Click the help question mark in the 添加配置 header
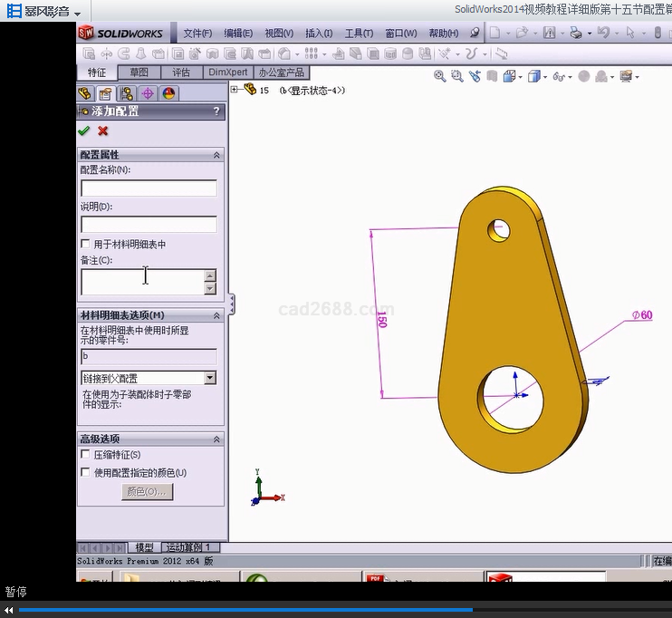672x618 pixels. pos(216,111)
